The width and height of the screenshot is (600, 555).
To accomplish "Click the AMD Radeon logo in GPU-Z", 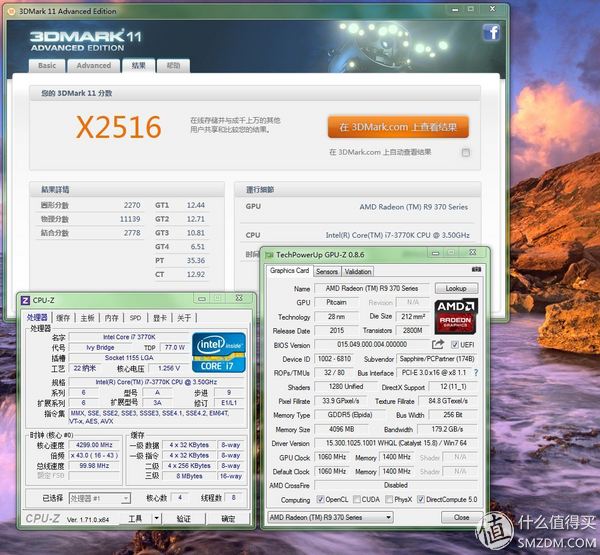I will [x=456, y=317].
